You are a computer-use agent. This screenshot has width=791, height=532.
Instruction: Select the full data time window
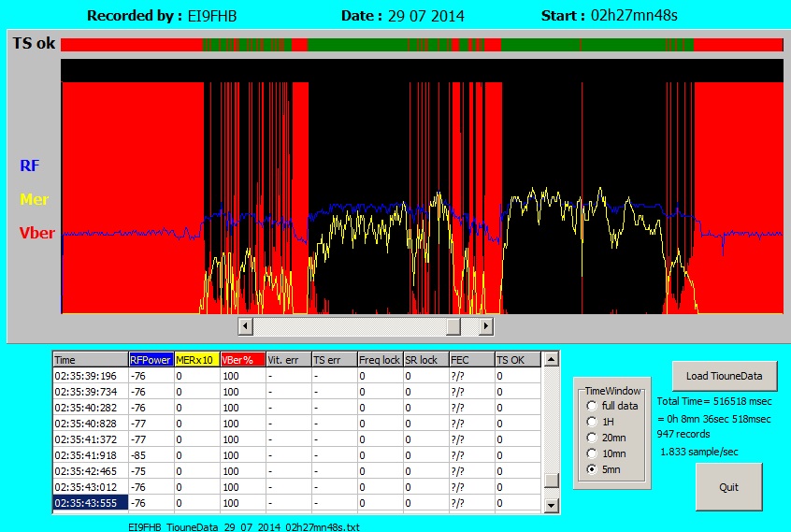click(x=591, y=406)
